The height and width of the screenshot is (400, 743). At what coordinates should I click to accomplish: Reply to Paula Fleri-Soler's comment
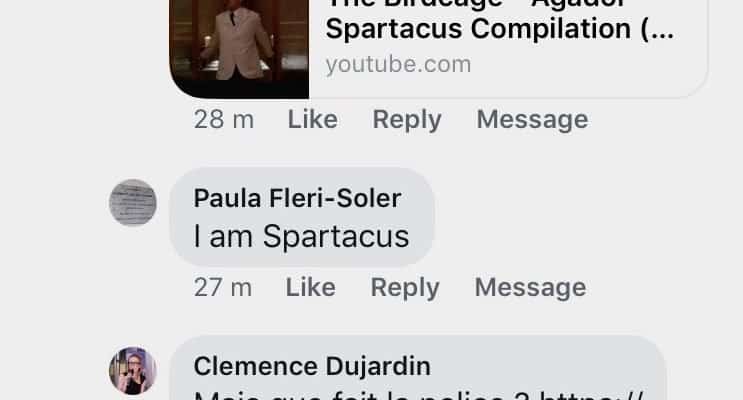point(405,288)
